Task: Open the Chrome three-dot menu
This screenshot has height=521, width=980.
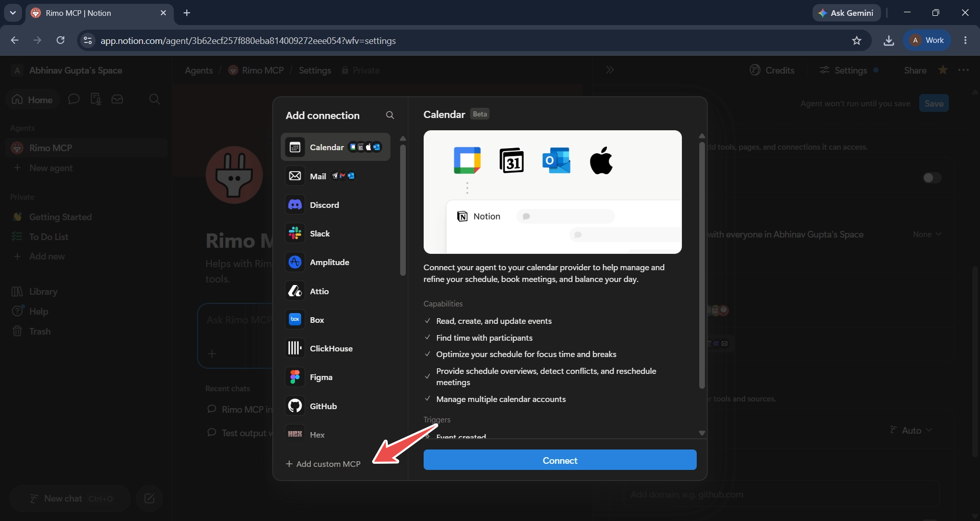Action: (965, 40)
